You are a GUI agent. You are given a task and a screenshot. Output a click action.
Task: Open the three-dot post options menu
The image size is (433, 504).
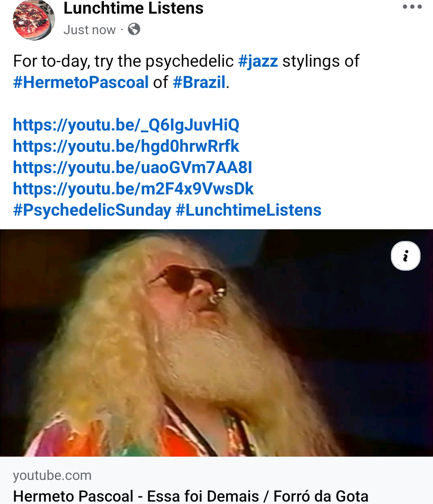[412, 7]
